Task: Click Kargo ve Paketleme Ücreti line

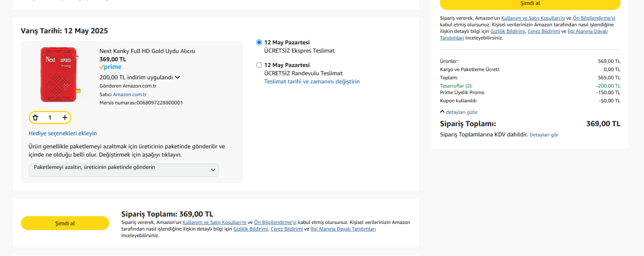Action: (x=530, y=69)
